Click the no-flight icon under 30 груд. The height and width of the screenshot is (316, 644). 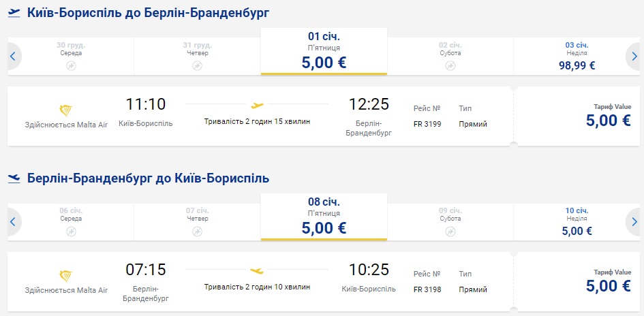(x=71, y=65)
